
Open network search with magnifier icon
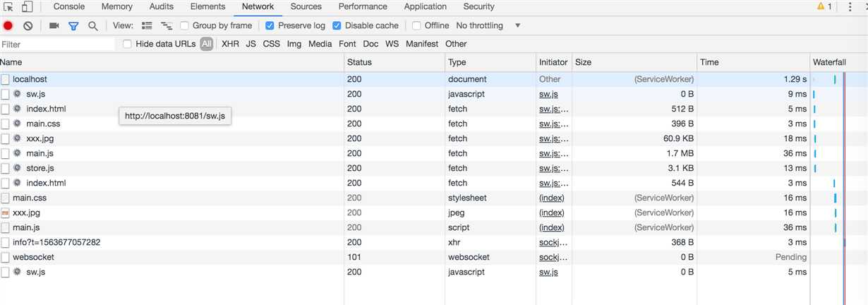[93, 25]
